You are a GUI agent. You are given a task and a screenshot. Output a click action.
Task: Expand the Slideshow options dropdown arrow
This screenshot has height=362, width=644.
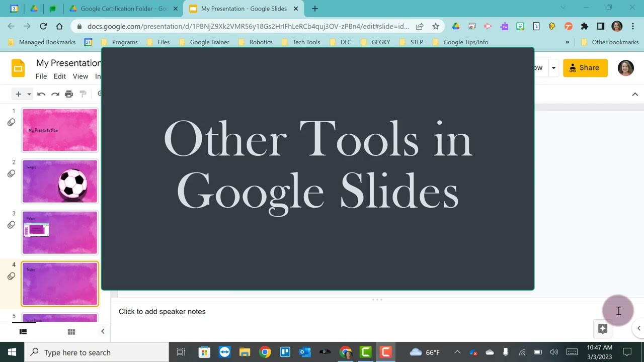pos(553,68)
